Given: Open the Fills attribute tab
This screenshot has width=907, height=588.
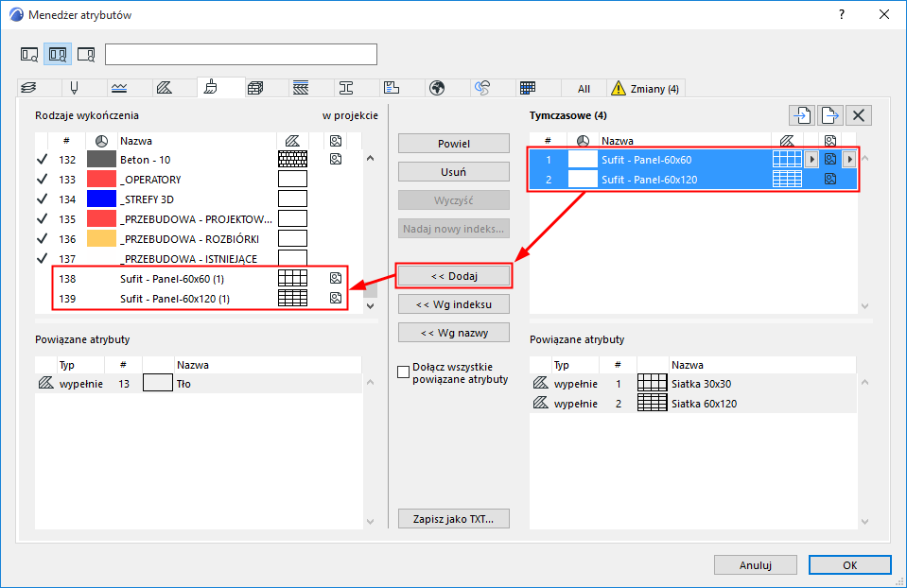Looking at the screenshot, I should [165, 88].
